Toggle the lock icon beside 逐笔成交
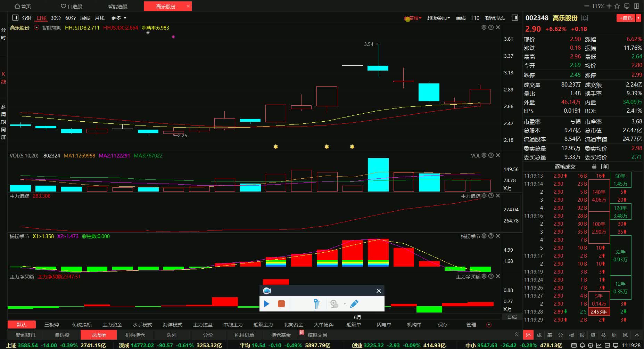The image size is (644, 349). coord(594,166)
